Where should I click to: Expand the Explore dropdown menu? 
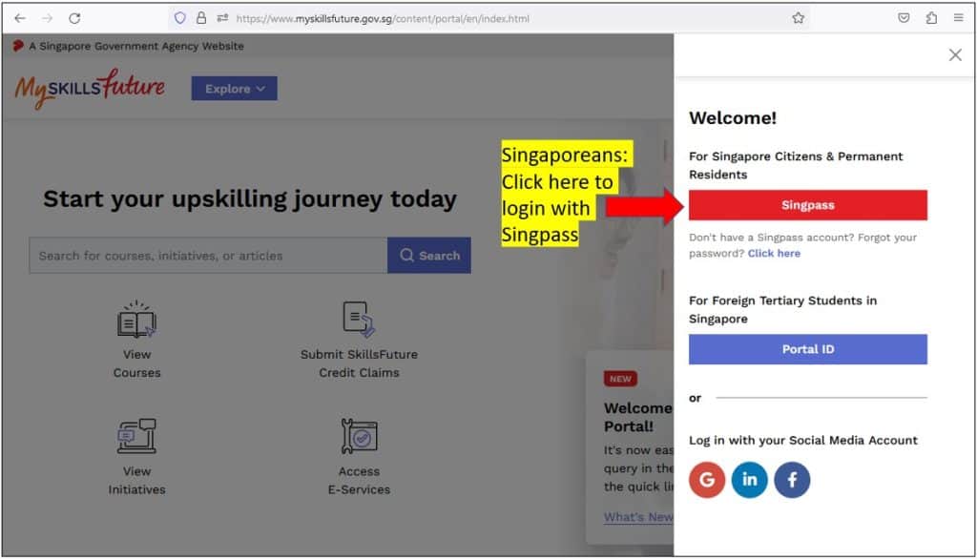[235, 89]
